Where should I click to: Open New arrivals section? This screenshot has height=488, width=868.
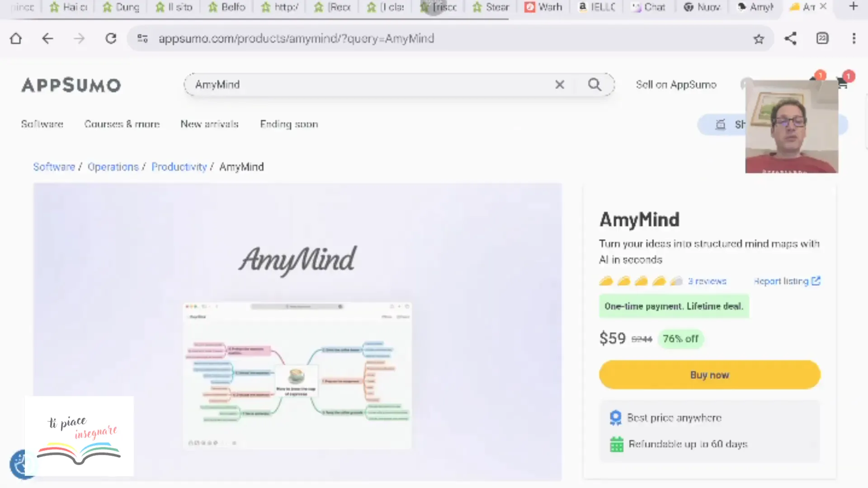tap(209, 124)
